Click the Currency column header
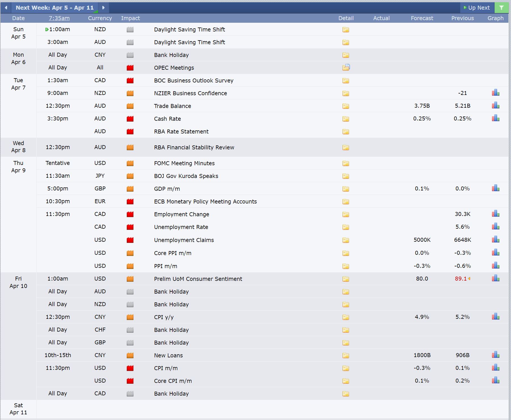The width and height of the screenshot is (511, 420). point(100,18)
